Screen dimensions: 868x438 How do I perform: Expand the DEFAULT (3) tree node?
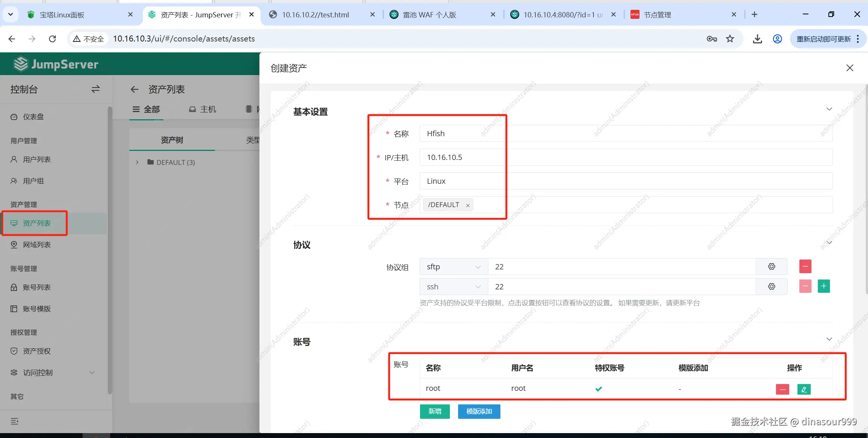[137, 162]
